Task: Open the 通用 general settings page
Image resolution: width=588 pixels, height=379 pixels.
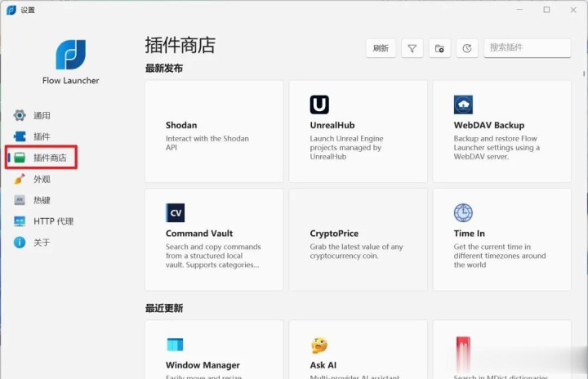Action: point(41,115)
